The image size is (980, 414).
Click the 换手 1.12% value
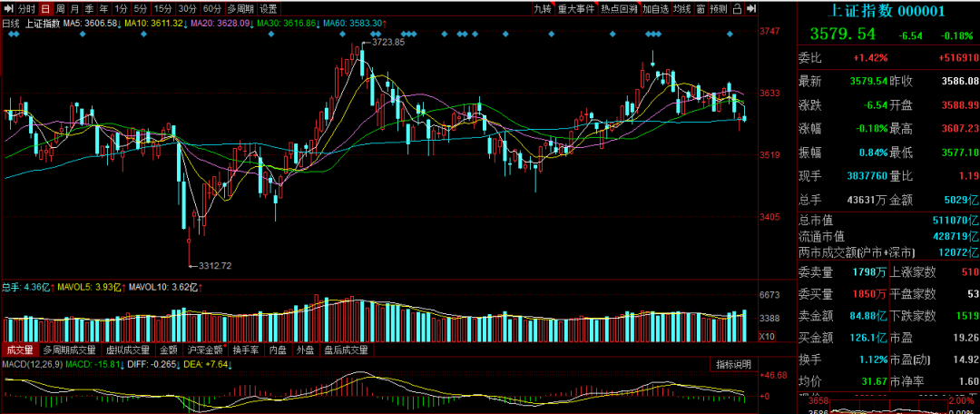click(x=873, y=359)
